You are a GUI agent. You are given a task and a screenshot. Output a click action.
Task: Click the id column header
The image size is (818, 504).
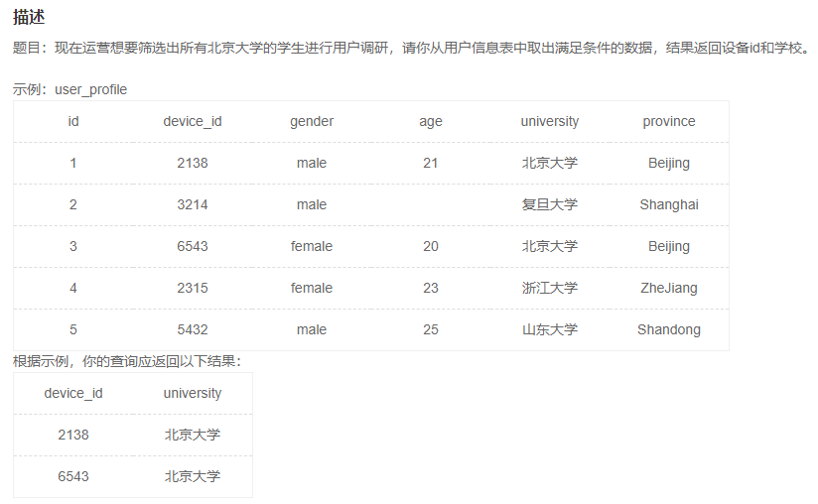click(73, 121)
